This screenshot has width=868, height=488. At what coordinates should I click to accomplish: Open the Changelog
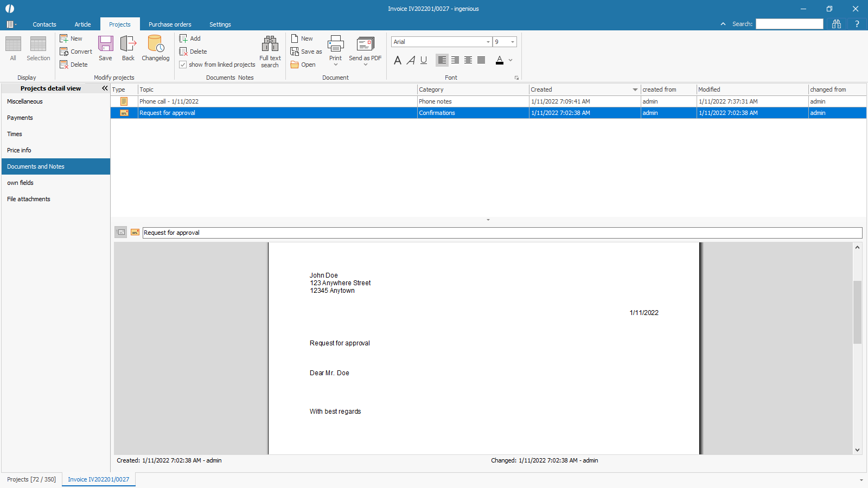tap(156, 48)
